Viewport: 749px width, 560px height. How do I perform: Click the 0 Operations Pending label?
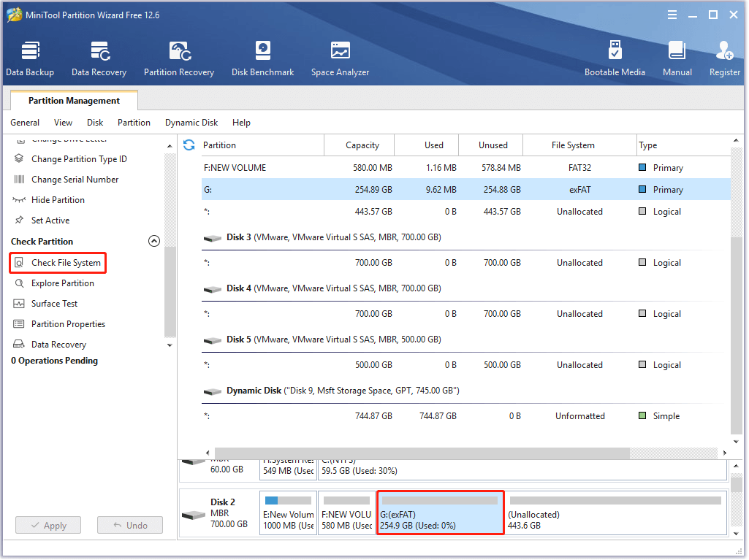point(55,361)
